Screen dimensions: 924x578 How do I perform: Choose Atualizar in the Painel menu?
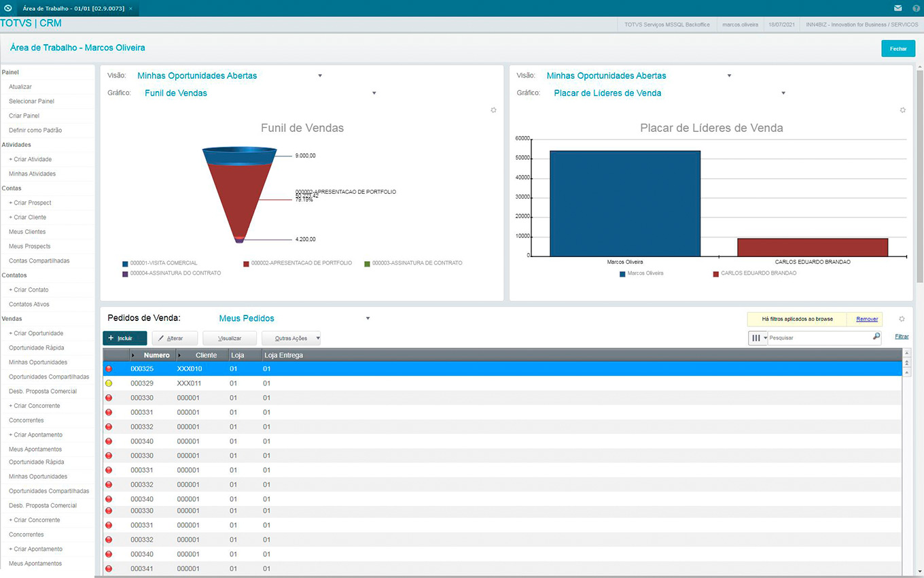pyautogui.click(x=20, y=87)
